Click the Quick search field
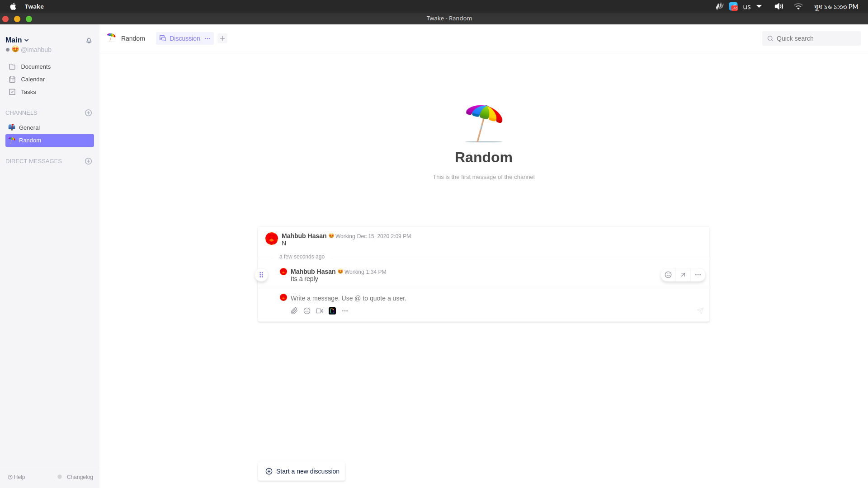This screenshot has width=868, height=488. point(811,38)
